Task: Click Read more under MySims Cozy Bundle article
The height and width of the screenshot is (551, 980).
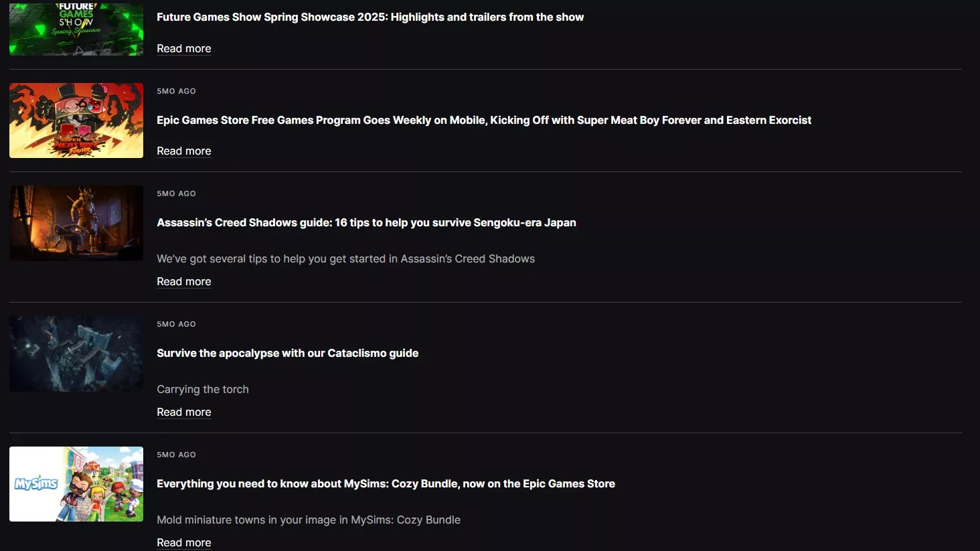Action: tap(184, 542)
